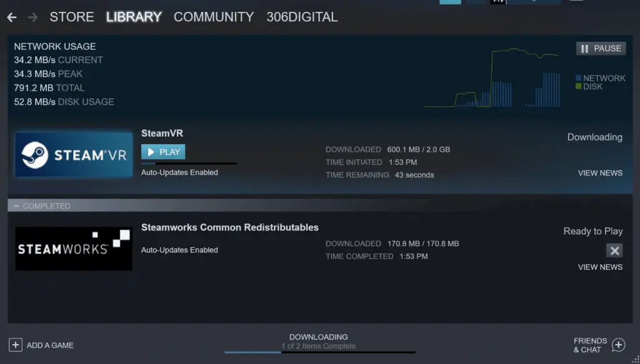
Task: Click the '600.1 MB / 2.0 GB' downloaded value
Action: (418, 150)
